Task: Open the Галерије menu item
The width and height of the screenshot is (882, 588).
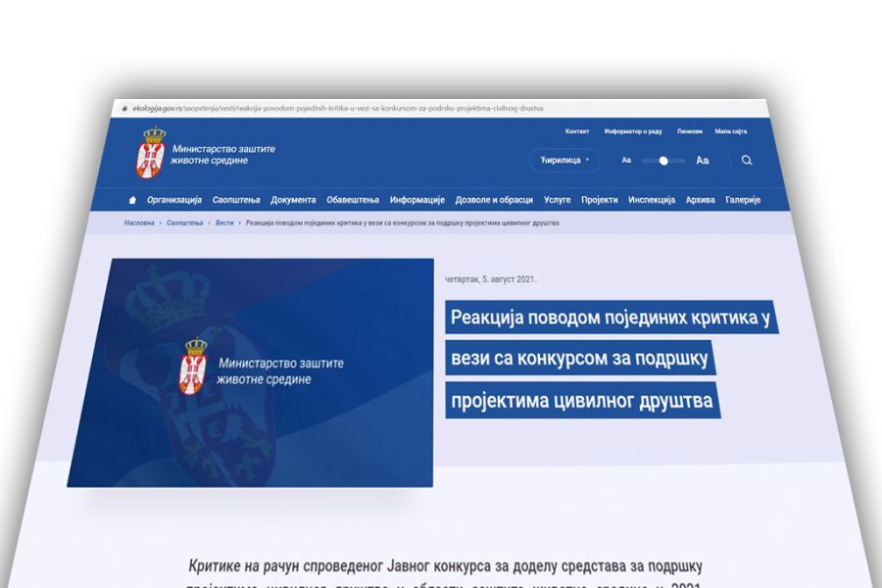Action: pyautogui.click(x=743, y=200)
